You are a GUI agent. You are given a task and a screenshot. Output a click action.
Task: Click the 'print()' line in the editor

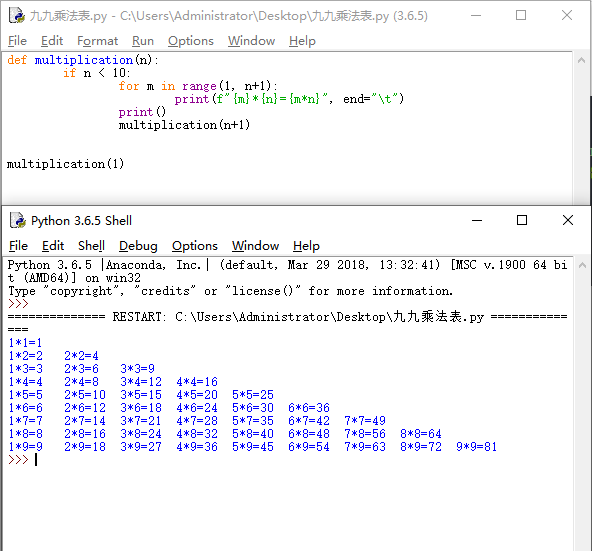tap(142, 112)
